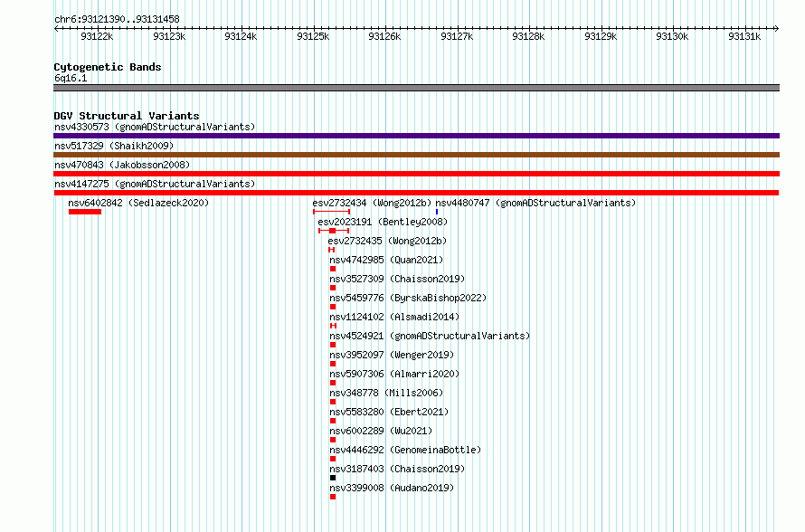Screen dimensions: 805x532
Task: Open nsv4480747 gnomADStructuralVariants label
Action: (535, 203)
